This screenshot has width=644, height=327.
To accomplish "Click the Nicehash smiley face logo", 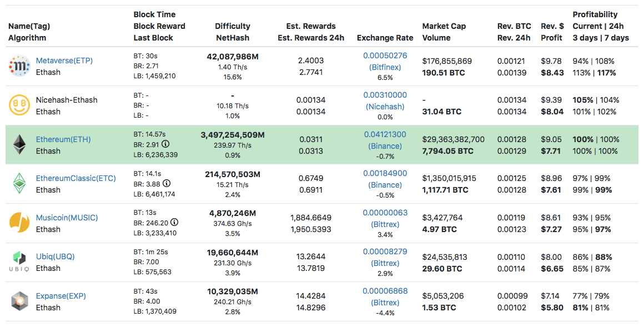I will point(19,105).
